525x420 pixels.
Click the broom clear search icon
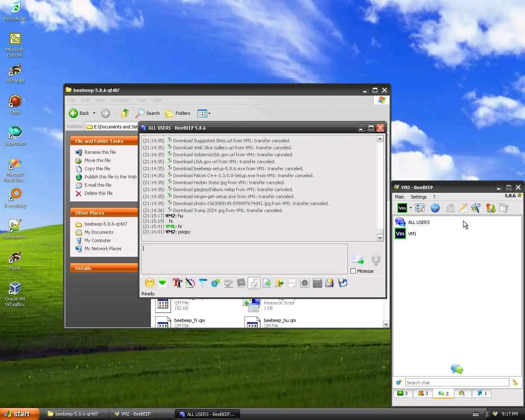515,382
